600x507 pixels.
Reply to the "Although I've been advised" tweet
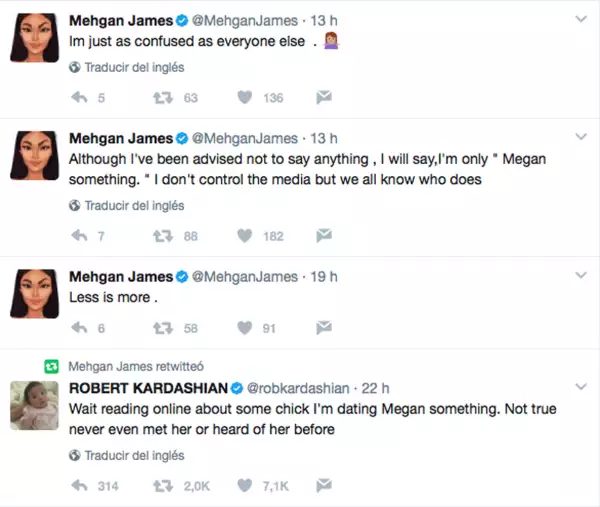[x=82, y=236]
